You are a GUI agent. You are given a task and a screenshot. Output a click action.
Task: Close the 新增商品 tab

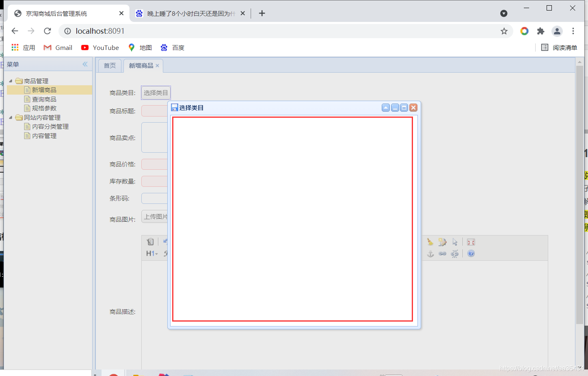[x=158, y=65]
